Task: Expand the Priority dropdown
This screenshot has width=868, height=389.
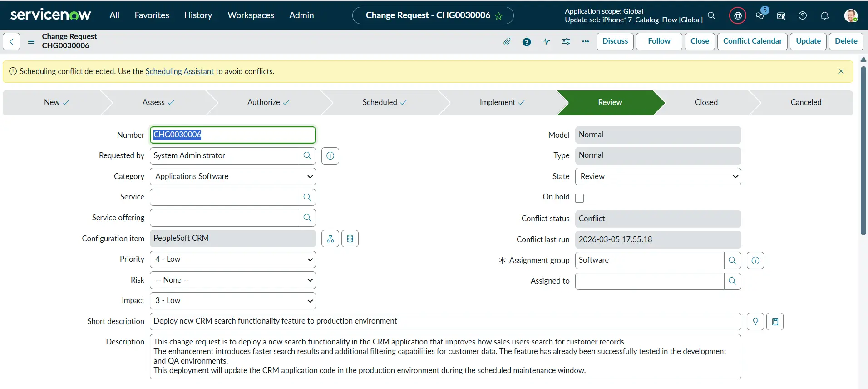Action: [x=232, y=259]
